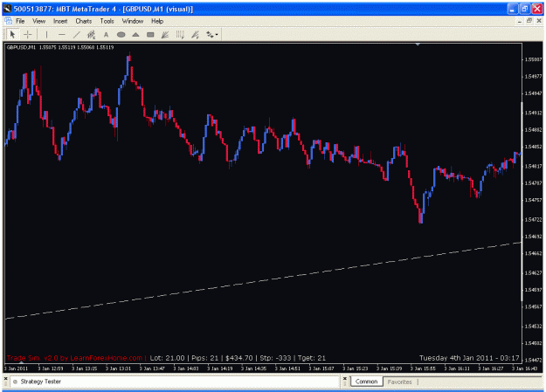Click the $434.70 profit readout
This screenshot has height=392, width=546.
239,358
